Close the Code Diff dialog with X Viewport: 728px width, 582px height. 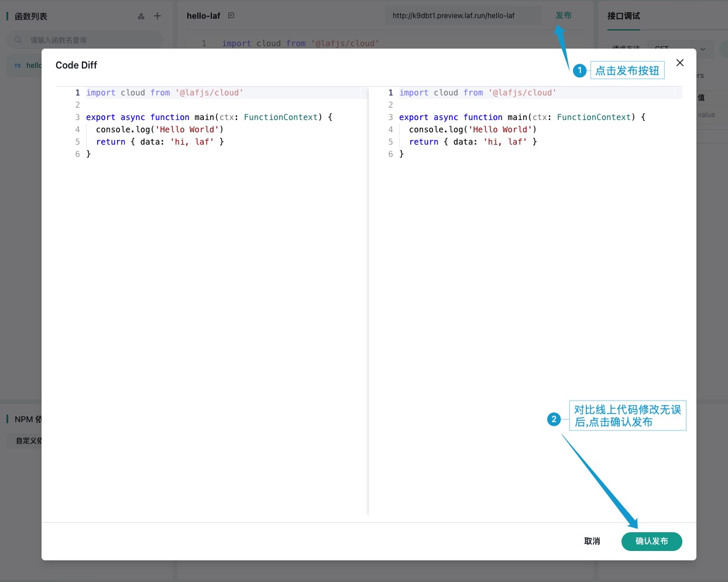pyautogui.click(x=679, y=63)
